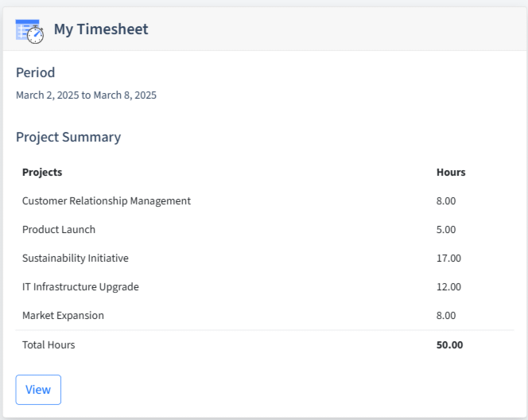Click the 17.00 hours for Sustainability Initiative
The width and height of the screenshot is (528, 420).
click(x=448, y=258)
